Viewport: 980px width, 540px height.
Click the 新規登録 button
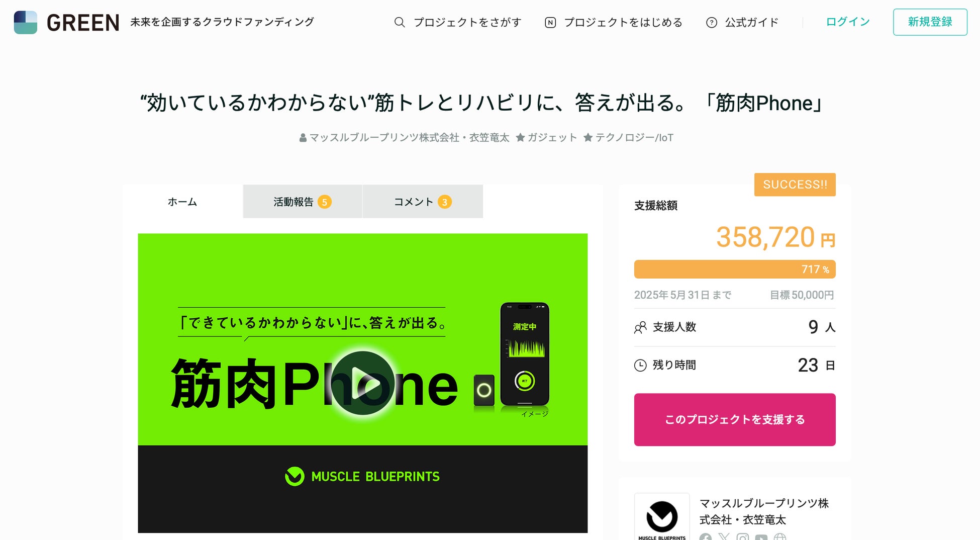click(x=930, y=22)
